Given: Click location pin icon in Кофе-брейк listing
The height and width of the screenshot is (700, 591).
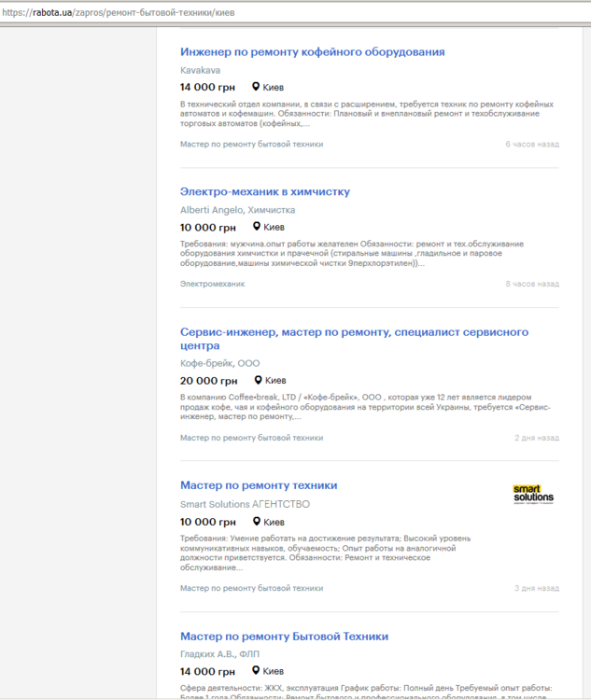Looking at the screenshot, I should (259, 380).
